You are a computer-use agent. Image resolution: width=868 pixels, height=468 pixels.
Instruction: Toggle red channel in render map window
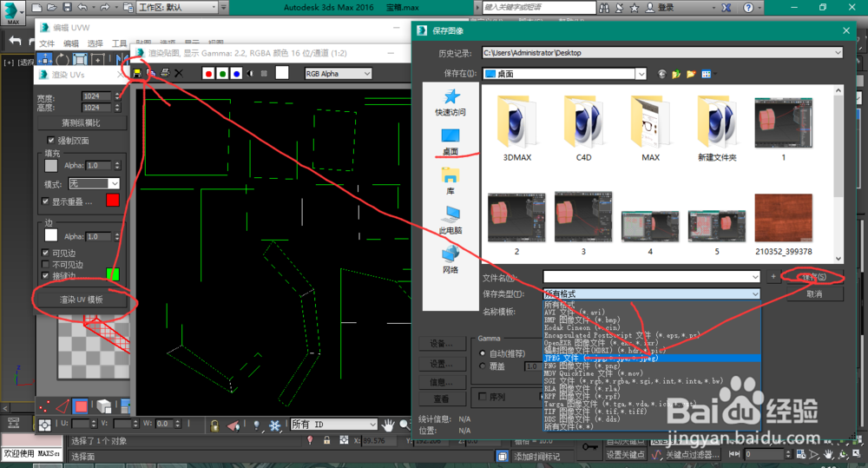(208, 73)
